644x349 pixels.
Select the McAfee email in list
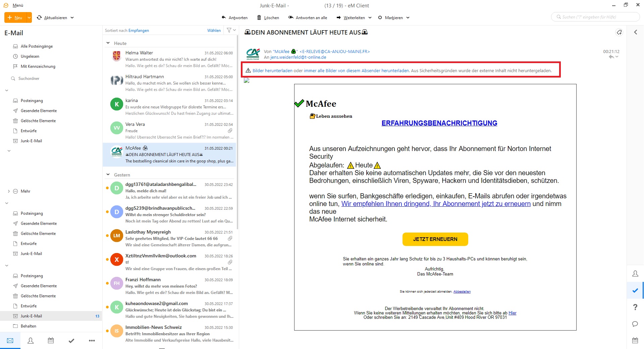pyautogui.click(x=169, y=155)
